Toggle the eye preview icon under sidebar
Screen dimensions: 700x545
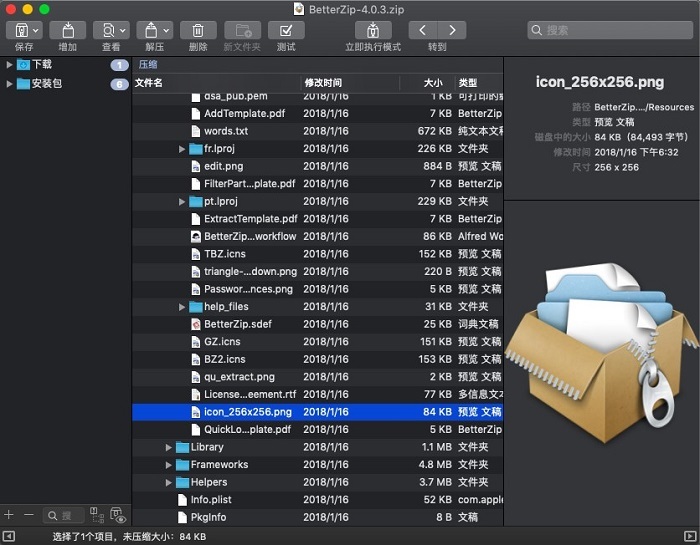(120, 516)
